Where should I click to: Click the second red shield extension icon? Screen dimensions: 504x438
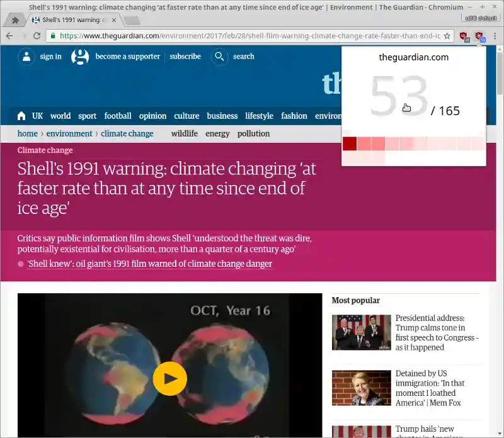480,36
